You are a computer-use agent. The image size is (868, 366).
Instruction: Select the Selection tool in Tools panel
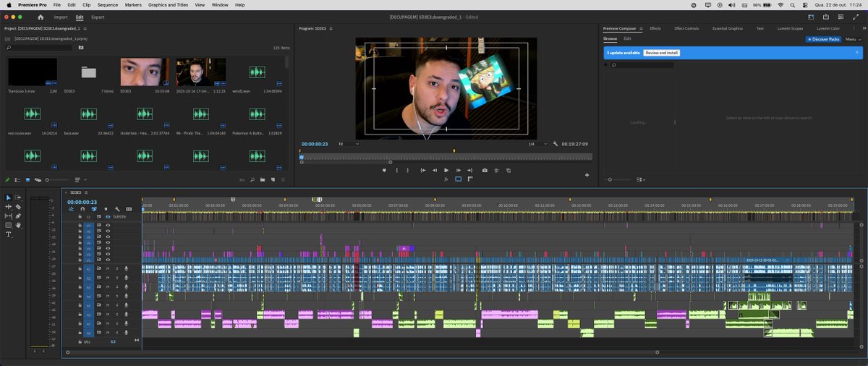(x=9, y=197)
